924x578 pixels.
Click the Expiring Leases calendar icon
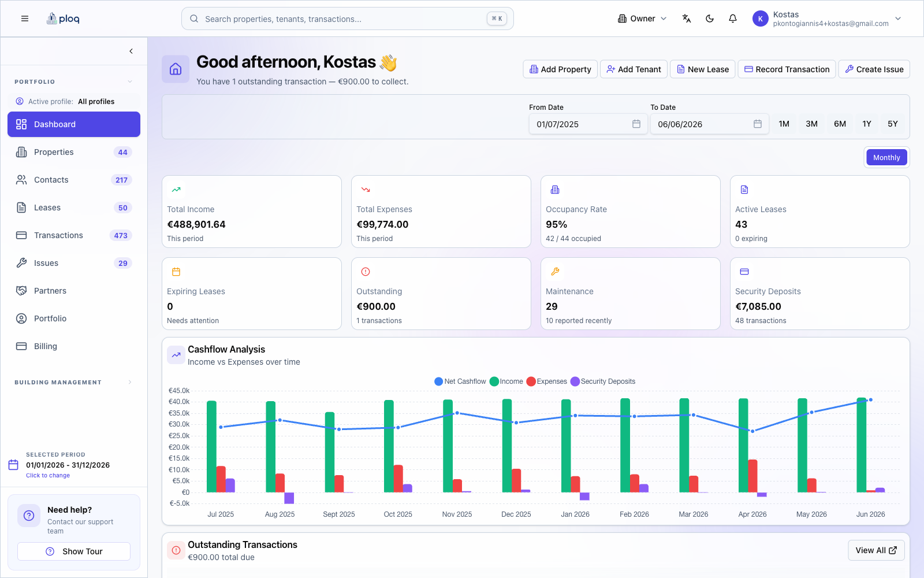pos(176,272)
